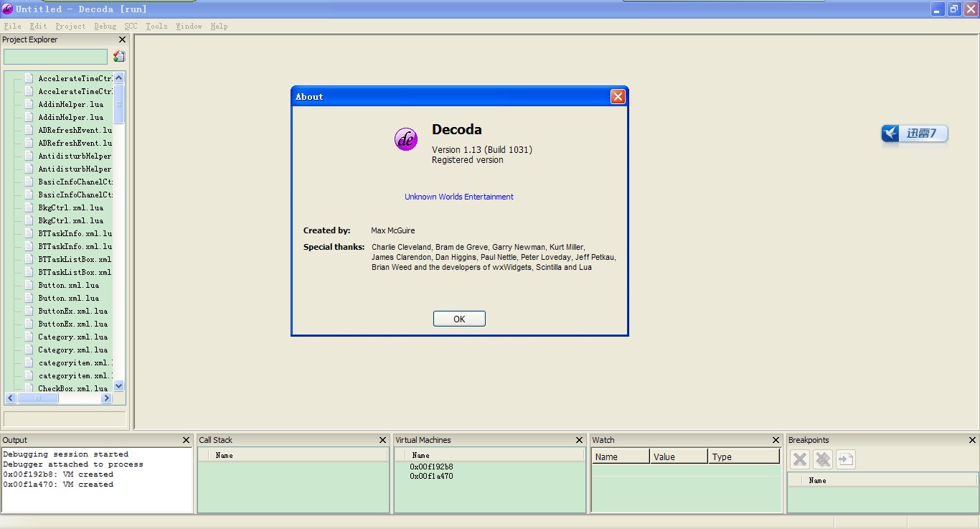This screenshot has width=980, height=529.
Task: Click the Project Explorer scroll down arrow
Action: [119, 385]
